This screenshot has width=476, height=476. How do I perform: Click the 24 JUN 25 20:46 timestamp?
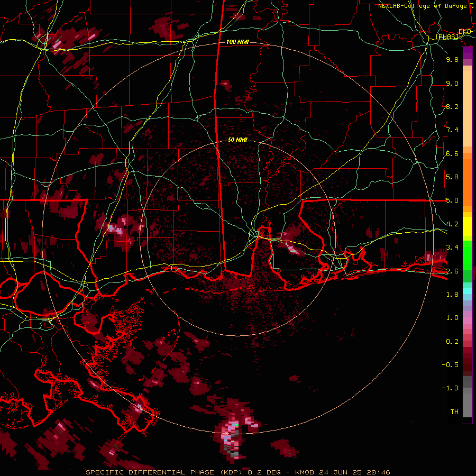[354, 472]
